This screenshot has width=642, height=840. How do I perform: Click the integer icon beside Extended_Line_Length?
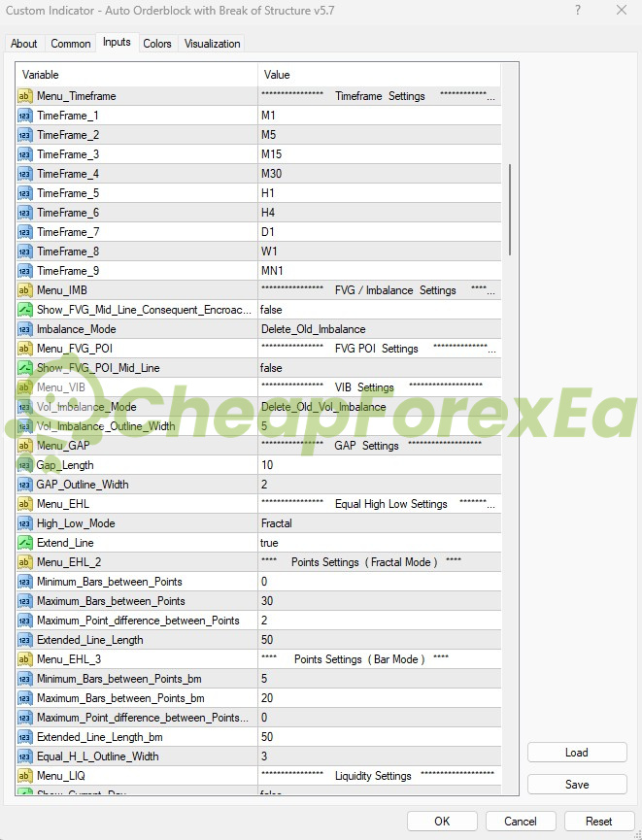click(x=24, y=640)
